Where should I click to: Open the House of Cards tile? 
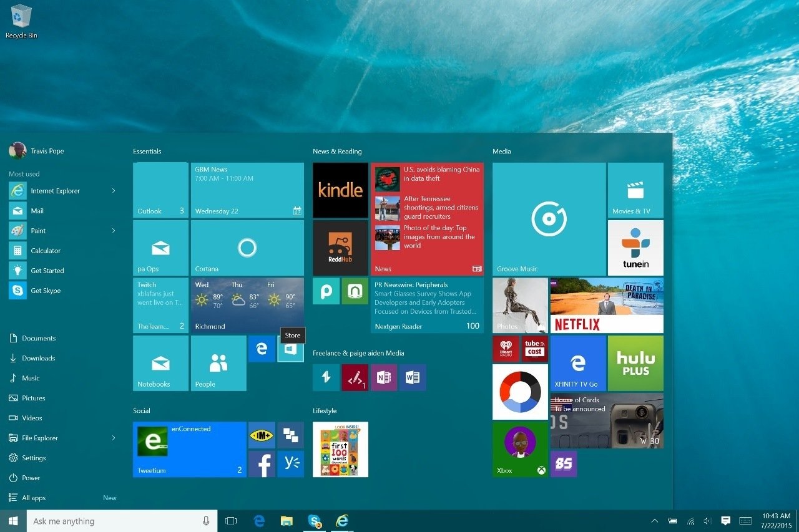click(607, 420)
